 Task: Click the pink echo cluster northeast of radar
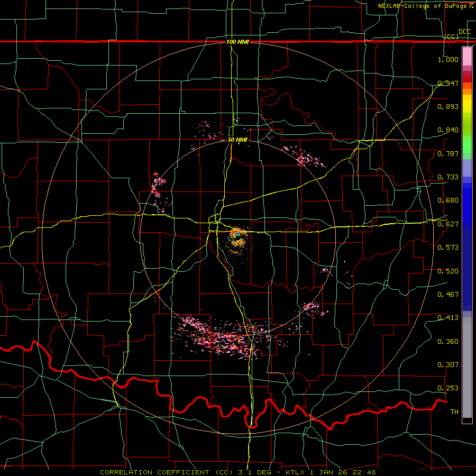pos(304,157)
